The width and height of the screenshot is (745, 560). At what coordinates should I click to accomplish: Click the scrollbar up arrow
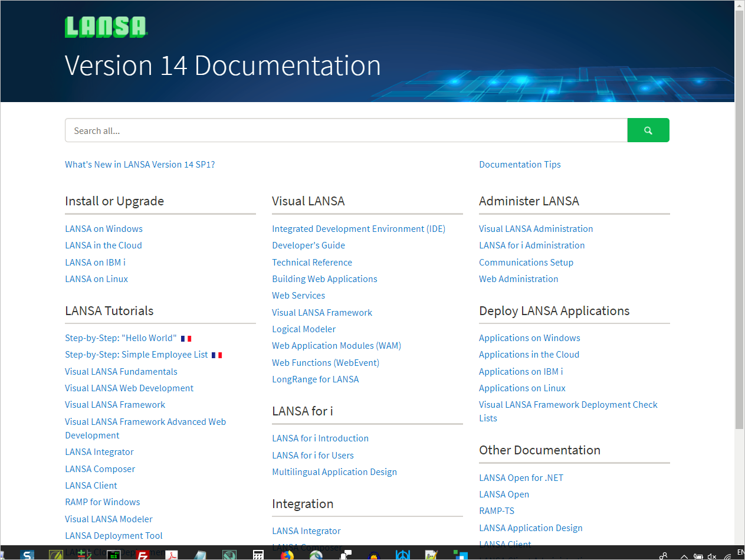tap(740, 5)
